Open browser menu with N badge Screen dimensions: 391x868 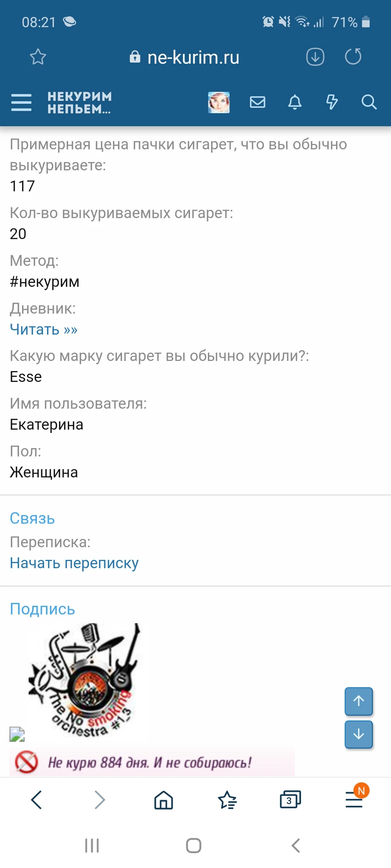coord(353,800)
